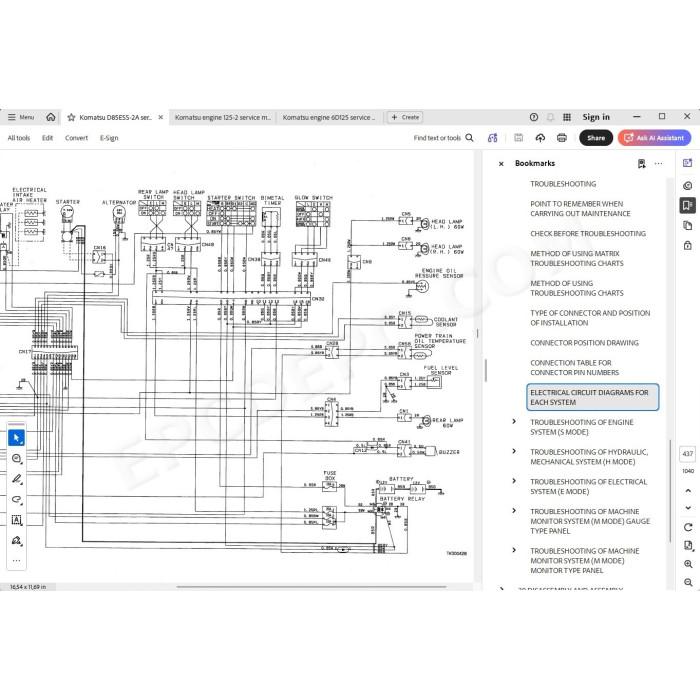700x700 pixels.
Task: Open the All tools menu
Action: click(x=19, y=138)
